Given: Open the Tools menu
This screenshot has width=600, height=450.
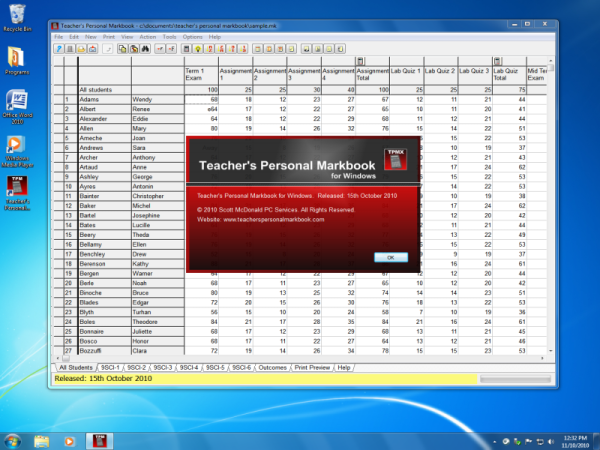Looking at the screenshot, I should pos(169,37).
